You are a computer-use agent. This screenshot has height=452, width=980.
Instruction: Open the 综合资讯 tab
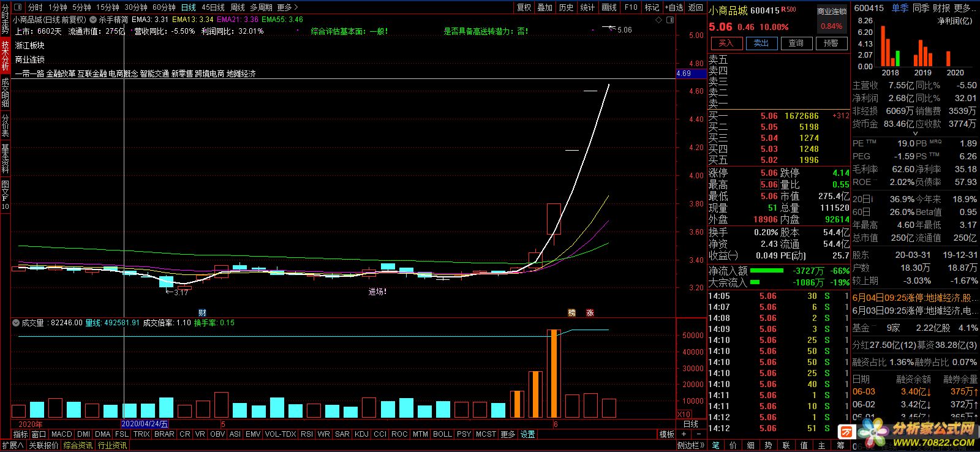pyautogui.click(x=78, y=445)
